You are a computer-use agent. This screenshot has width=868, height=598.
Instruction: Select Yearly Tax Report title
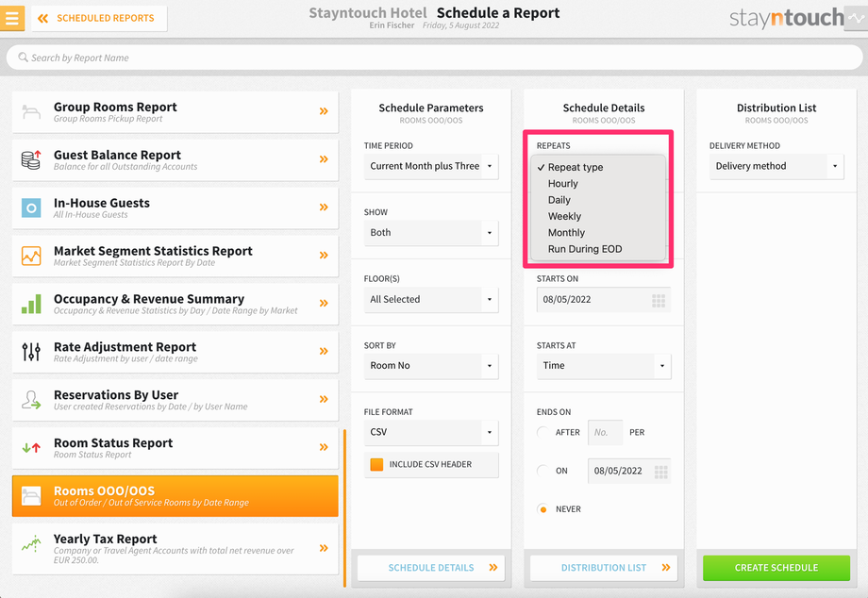(105, 539)
